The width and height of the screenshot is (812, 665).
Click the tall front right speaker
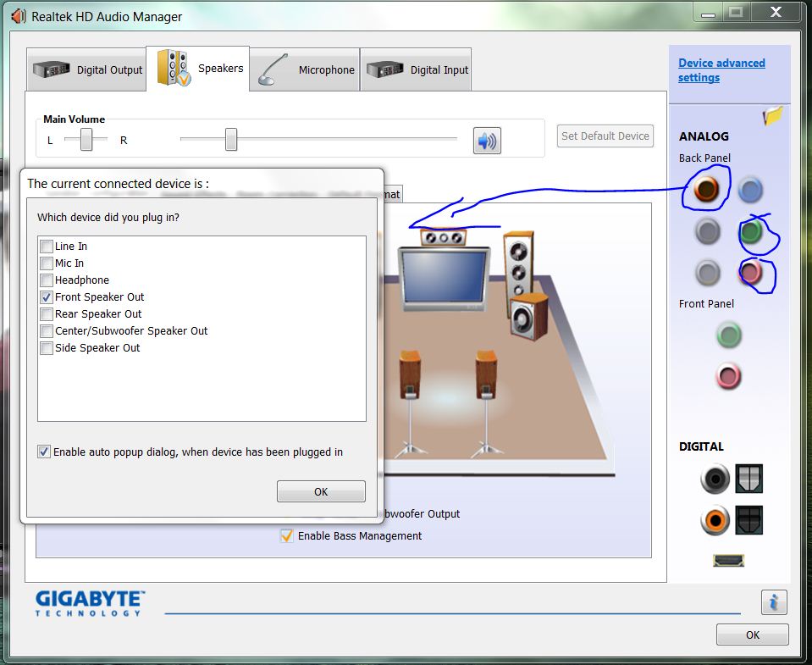click(519, 265)
